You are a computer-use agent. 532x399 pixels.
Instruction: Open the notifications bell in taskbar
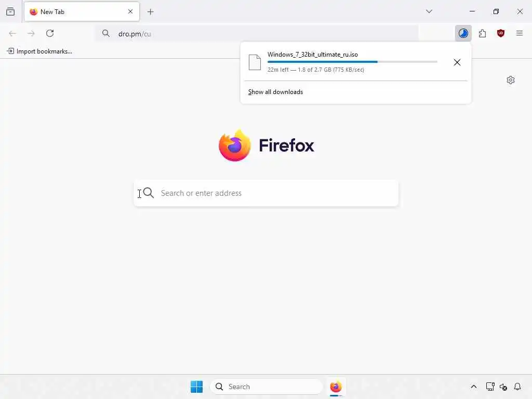point(517,387)
